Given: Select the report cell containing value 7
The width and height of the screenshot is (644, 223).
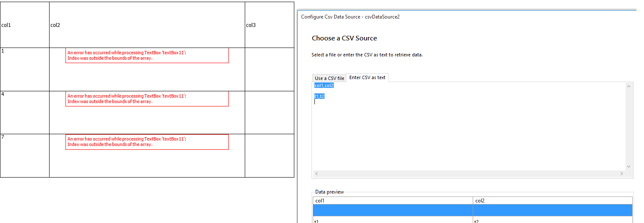Looking at the screenshot, I should [25, 155].
